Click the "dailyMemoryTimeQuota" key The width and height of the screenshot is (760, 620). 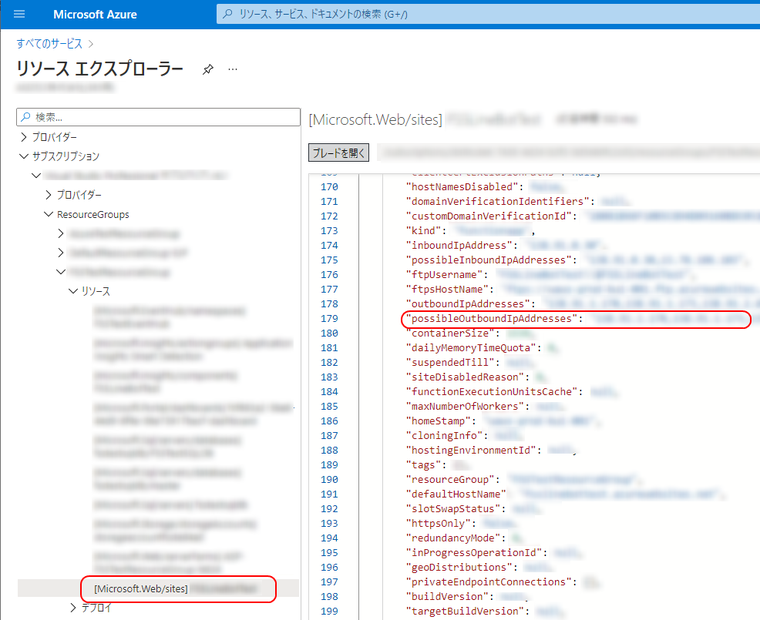(471, 348)
